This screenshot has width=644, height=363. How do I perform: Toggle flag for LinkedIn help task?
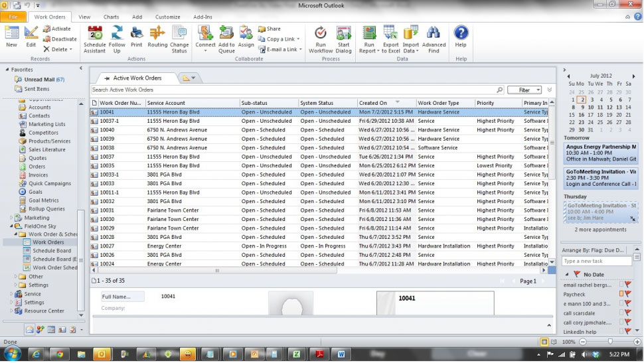click(x=628, y=331)
